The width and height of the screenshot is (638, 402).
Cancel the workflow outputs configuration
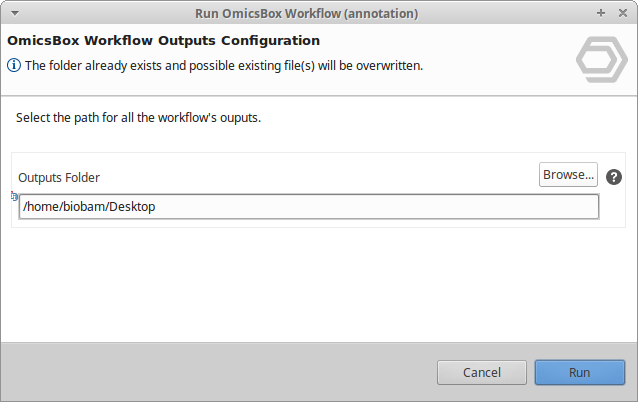482,372
